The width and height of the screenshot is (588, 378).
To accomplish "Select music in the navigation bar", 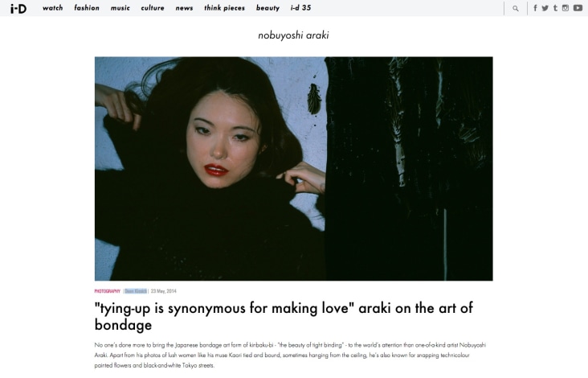I will click(x=120, y=8).
